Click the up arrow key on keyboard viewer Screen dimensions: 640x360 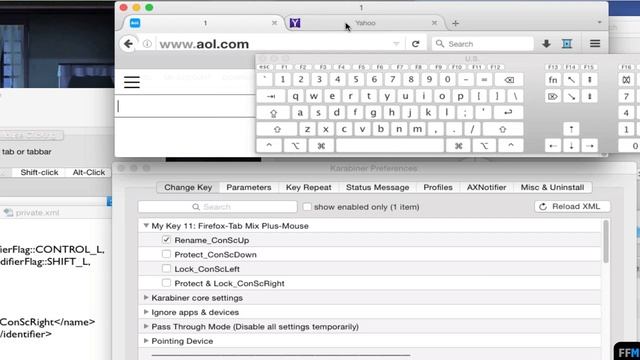tap(571, 129)
